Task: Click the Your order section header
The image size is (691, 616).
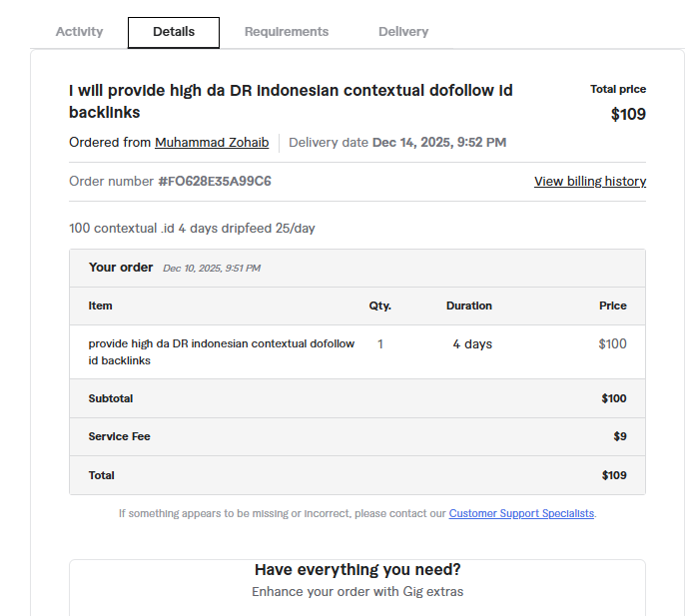Action: (x=121, y=268)
